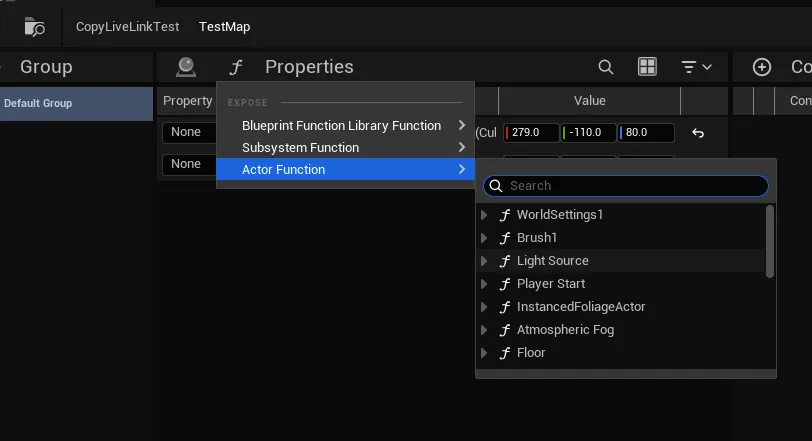Click the magnifier icon in Properties header
The image size is (812, 441).
(606, 67)
